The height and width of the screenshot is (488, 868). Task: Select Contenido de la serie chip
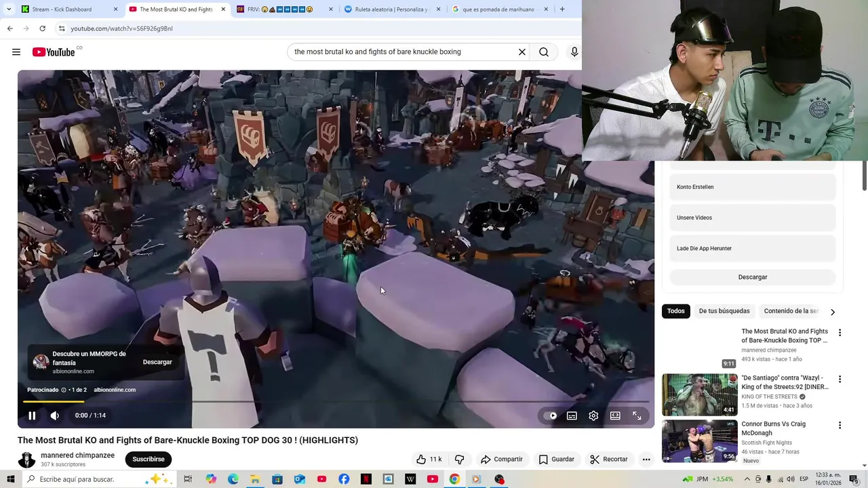(x=791, y=311)
